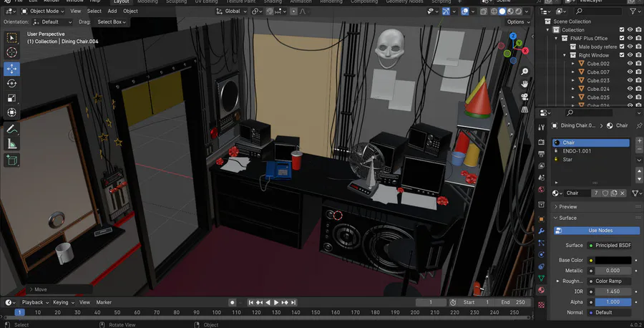Select the Add Cube tool

pyautogui.click(x=12, y=160)
